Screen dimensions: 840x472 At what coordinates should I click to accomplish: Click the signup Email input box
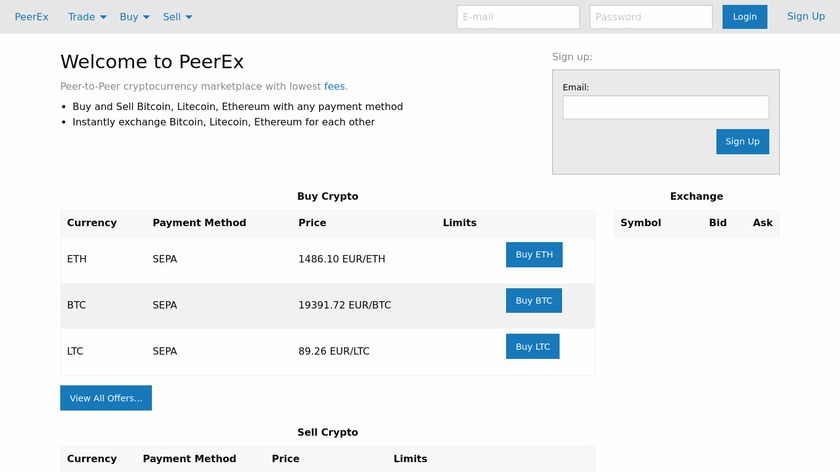[x=665, y=107]
